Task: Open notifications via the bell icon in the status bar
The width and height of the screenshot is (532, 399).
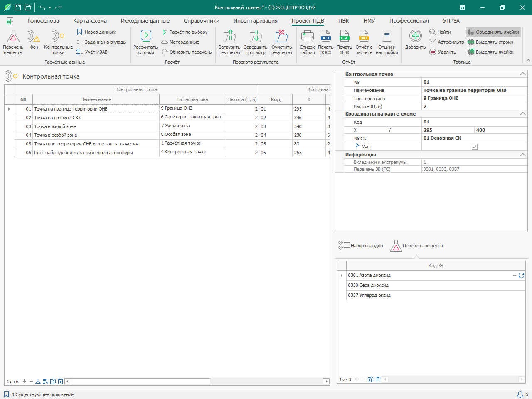Action: point(520,394)
